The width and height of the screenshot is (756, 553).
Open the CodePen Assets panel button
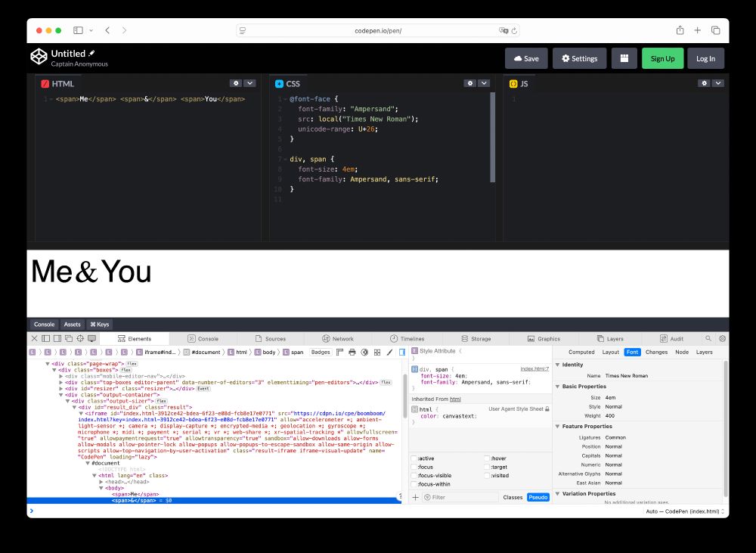tap(72, 325)
